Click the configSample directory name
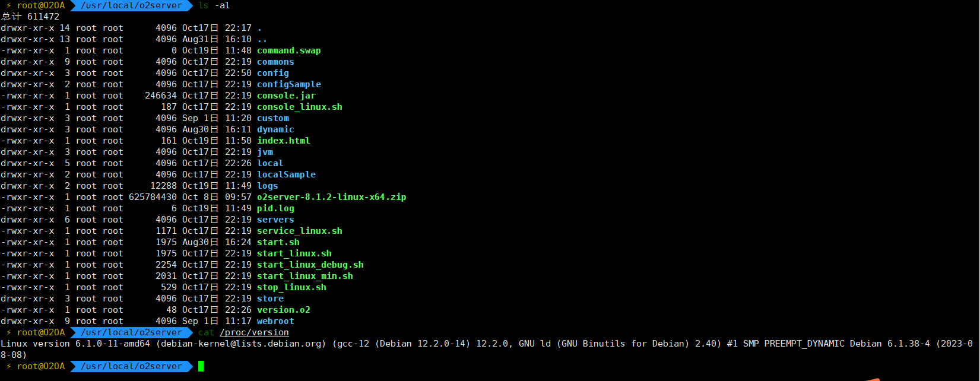 [288, 84]
